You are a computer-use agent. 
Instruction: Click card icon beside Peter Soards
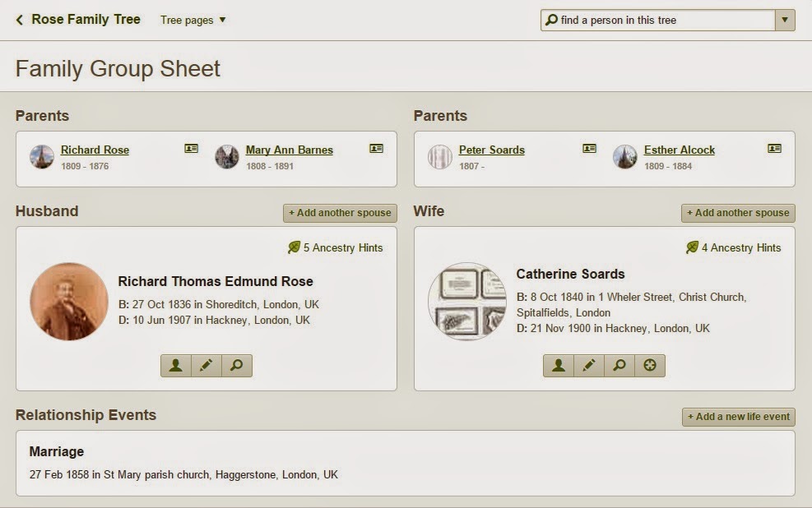[x=589, y=149]
